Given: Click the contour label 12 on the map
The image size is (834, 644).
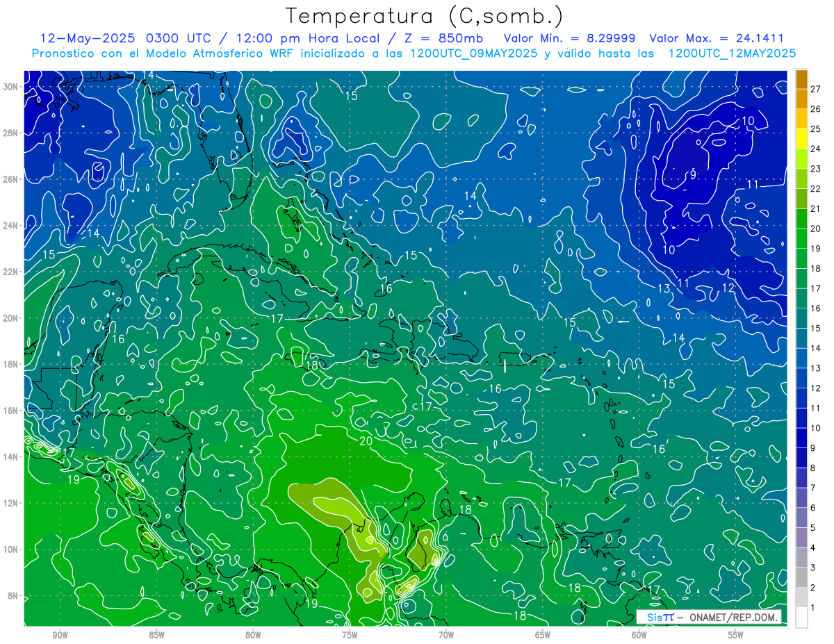Looking at the screenshot, I should pos(728,288).
